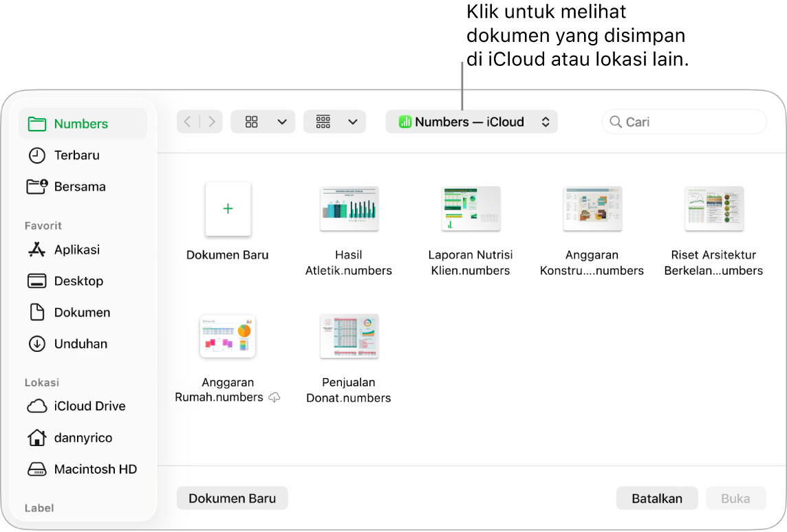Select Anggaran Konstru....numbers thumbnail
The height and width of the screenshot is (532, 787).
592,208
